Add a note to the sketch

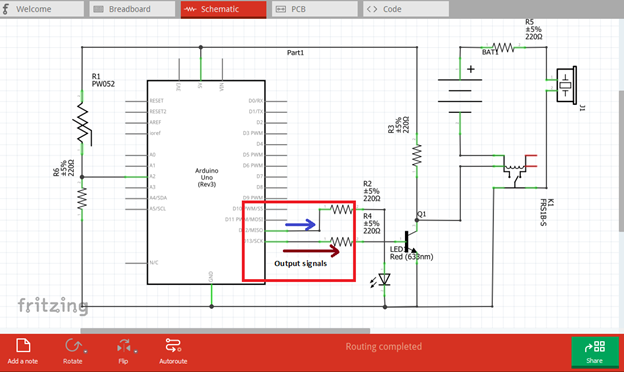(23, 351)
